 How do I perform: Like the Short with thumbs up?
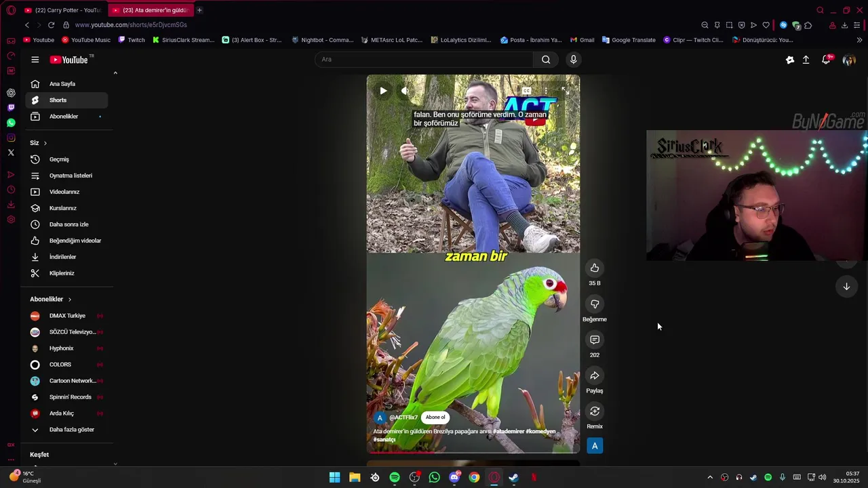pos(595,268)
